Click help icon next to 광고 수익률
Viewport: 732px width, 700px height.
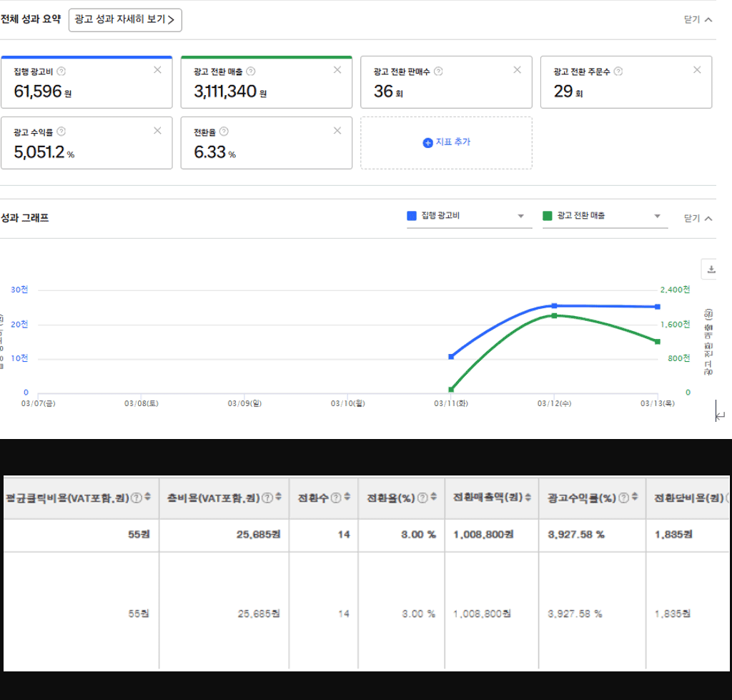61,132
